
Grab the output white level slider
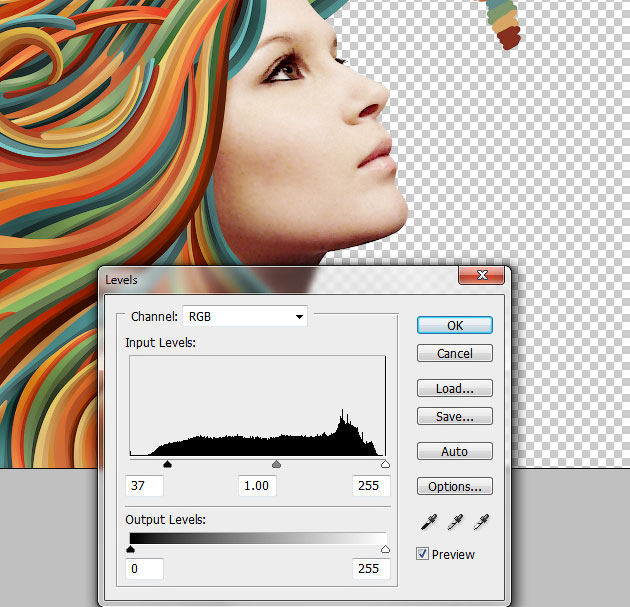tap(385, 549)
